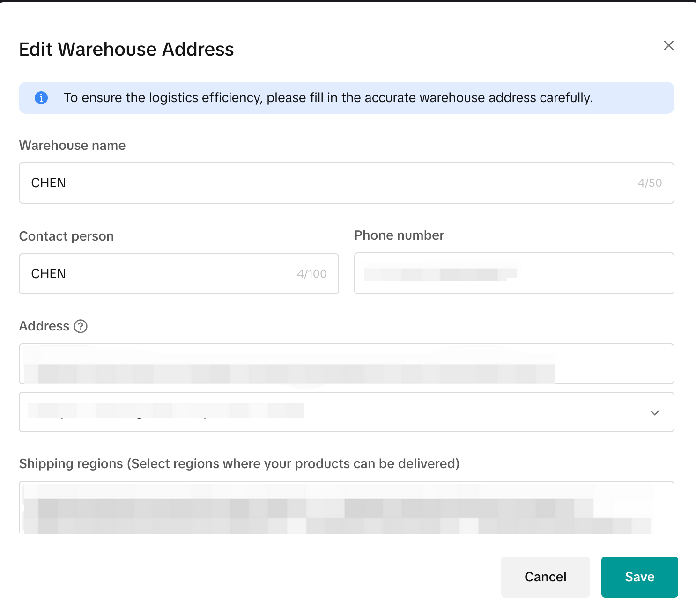Screen dimensions: 696x616
Task: Focus the Warehouse name input field
Action: coord(328,183)
